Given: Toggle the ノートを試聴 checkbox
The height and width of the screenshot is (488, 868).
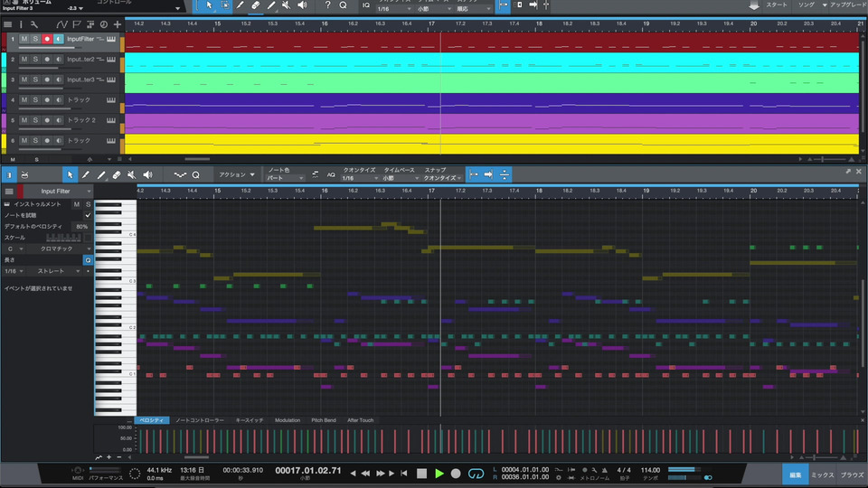Looking at the screenshot, I should pos(88,215).
